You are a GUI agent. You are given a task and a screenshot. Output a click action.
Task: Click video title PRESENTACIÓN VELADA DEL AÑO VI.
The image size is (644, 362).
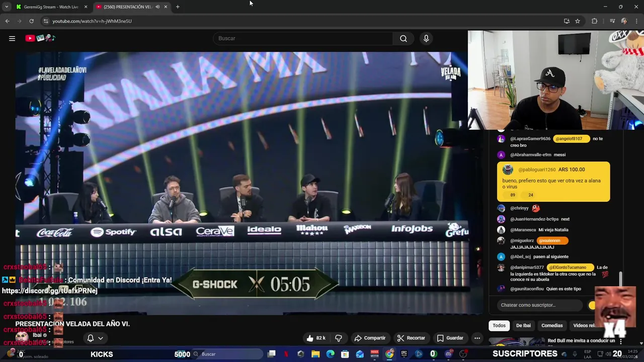tap(72, 324)
